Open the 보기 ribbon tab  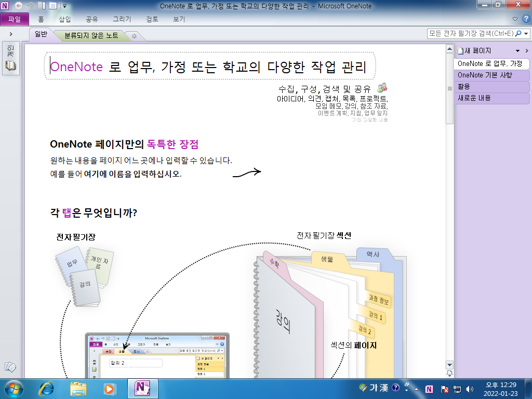pyautogui.click(x=179, y=19)
